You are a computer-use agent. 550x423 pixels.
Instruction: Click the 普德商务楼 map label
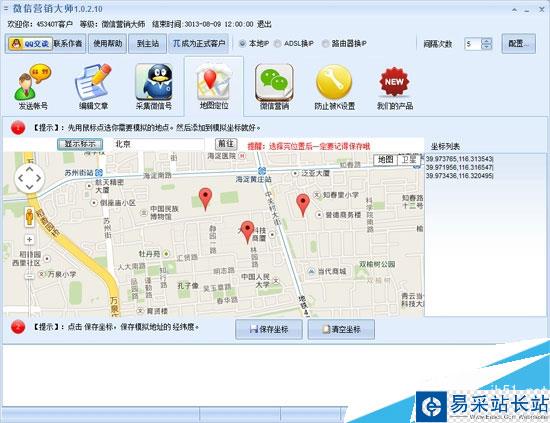343,214
